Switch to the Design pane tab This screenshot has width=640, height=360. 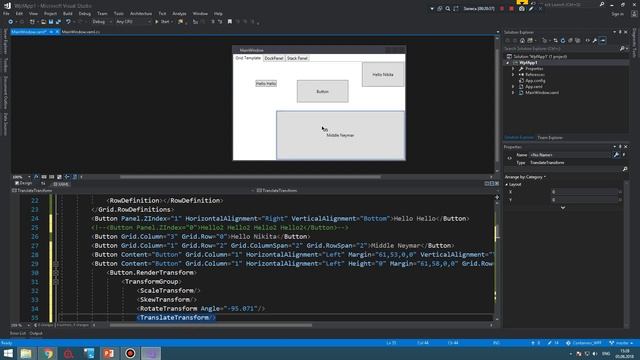(24, 183)
